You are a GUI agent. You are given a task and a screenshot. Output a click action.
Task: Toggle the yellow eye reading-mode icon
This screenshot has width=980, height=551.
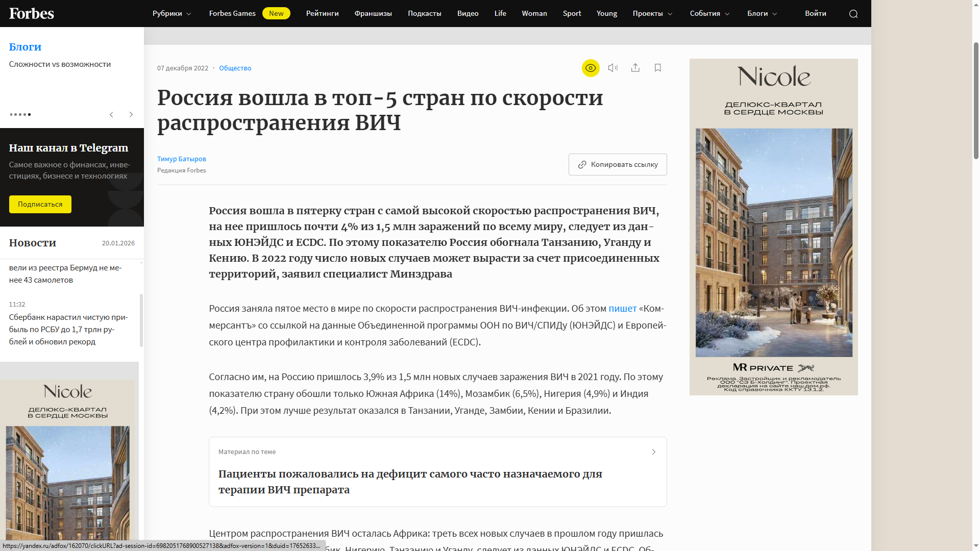(591, 68)
